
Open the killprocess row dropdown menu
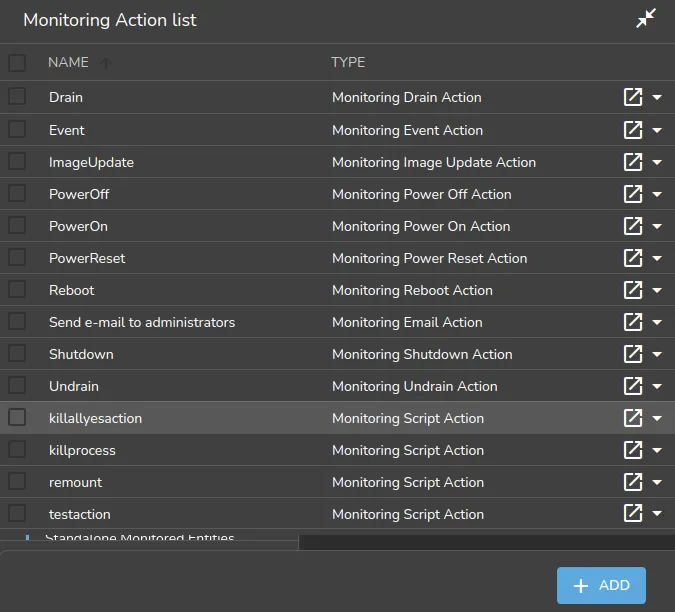[x=657, y=450]
